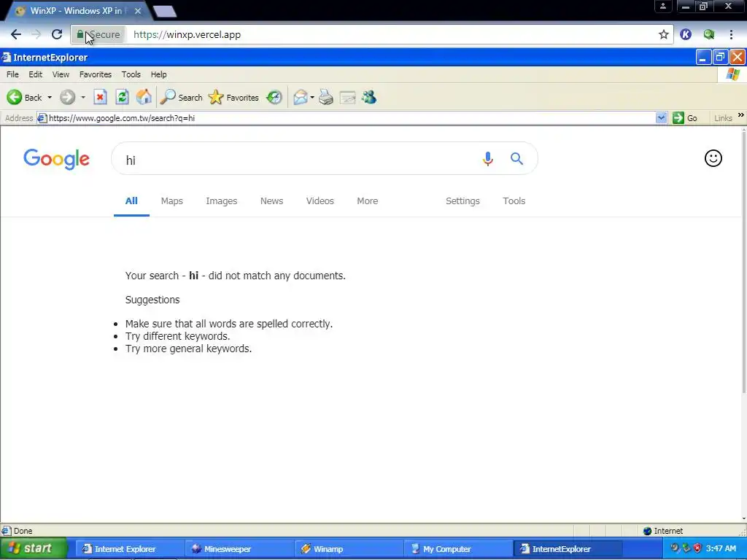Open the Help menu
This screenshot has height=560, width=747.
(x=158, y=74)
